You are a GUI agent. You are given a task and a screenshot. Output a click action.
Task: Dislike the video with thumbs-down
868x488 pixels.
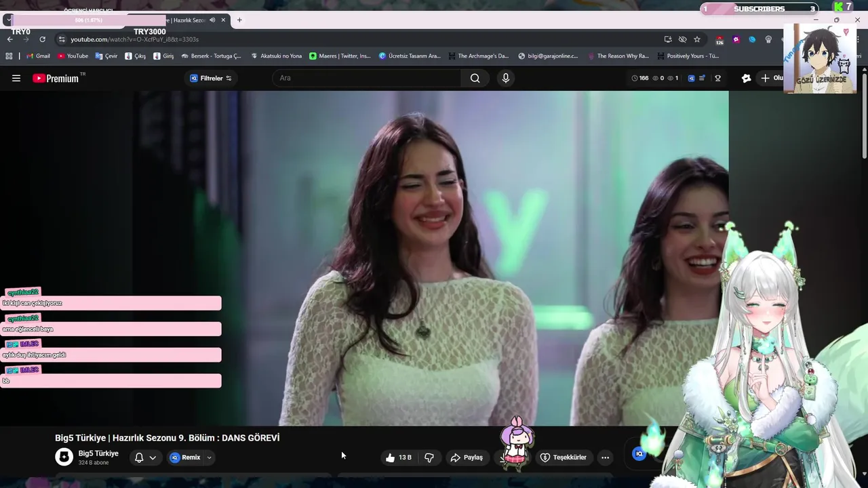tap(429, 457)
